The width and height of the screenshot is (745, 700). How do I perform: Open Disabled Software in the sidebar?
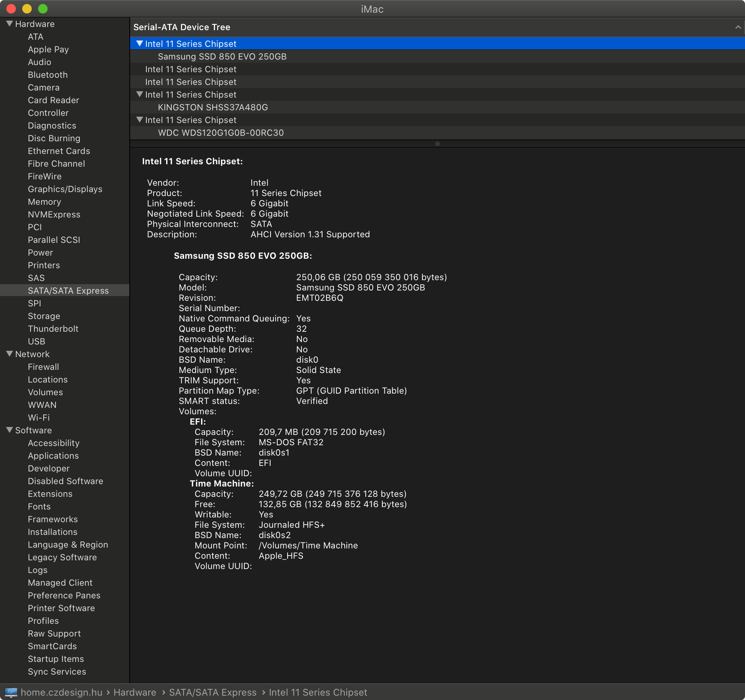(65, 481)
